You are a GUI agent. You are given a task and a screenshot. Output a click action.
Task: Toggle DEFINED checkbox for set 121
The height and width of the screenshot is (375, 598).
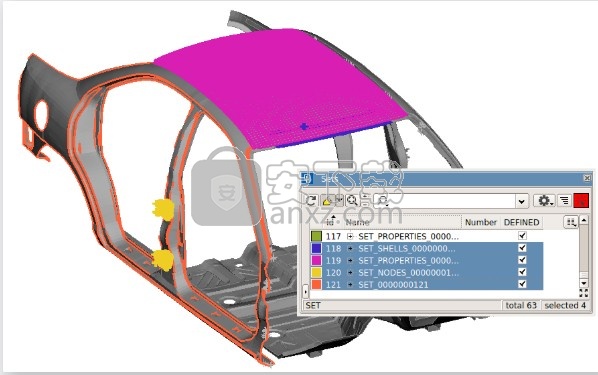click(x=522, y=284)
